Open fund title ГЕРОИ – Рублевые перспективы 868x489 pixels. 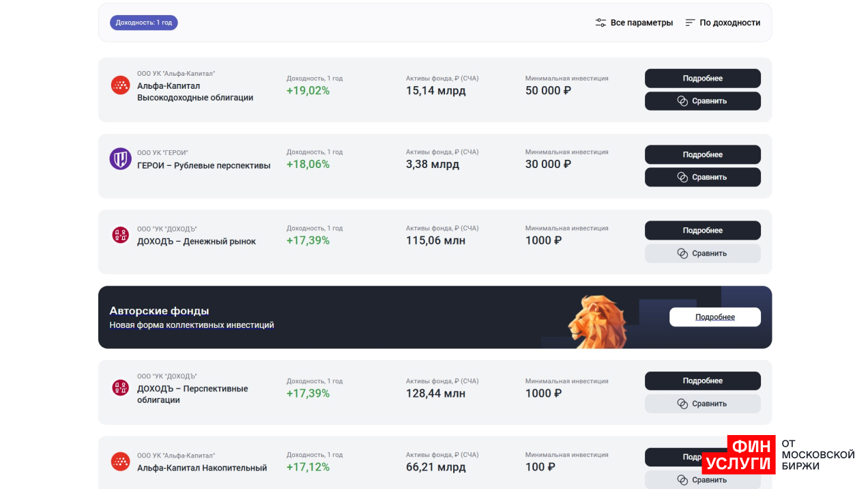pyautogui.click(x=204, y=165)
